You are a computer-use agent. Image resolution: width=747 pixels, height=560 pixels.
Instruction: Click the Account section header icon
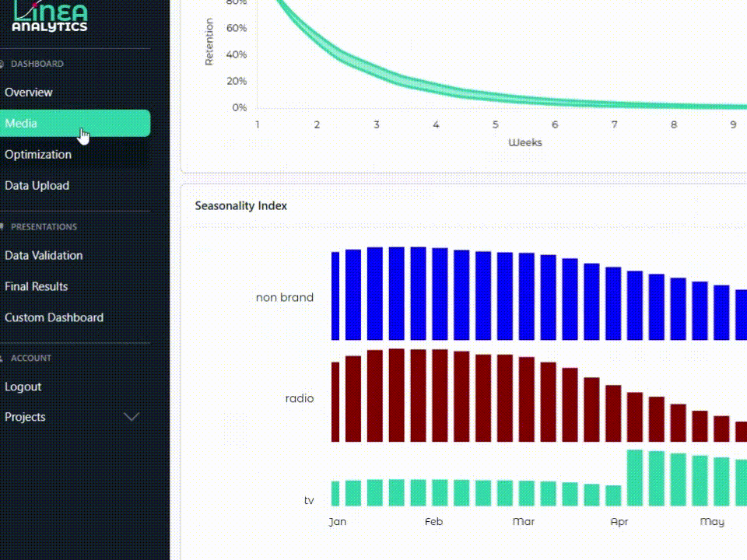point(2,359)
